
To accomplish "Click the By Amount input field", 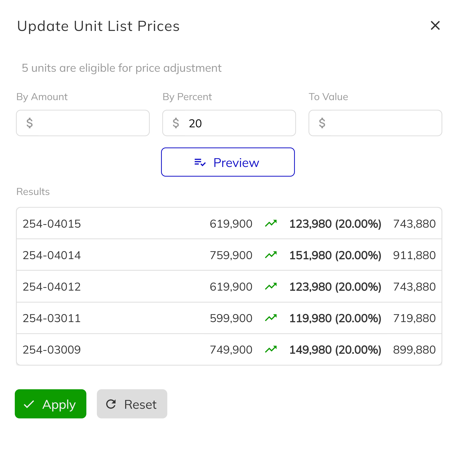I will 83,123.
